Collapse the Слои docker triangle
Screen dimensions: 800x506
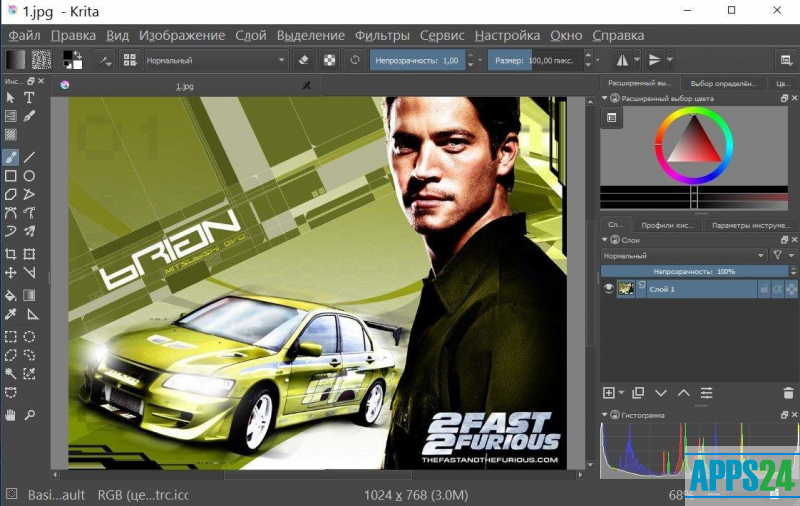[605, 239]
